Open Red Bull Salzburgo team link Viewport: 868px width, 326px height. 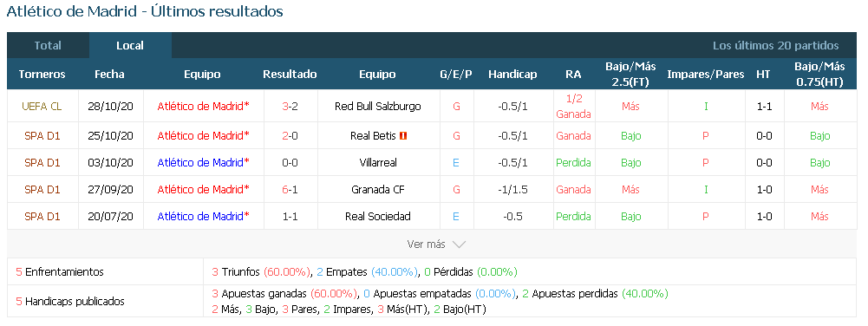pos(377,107)
